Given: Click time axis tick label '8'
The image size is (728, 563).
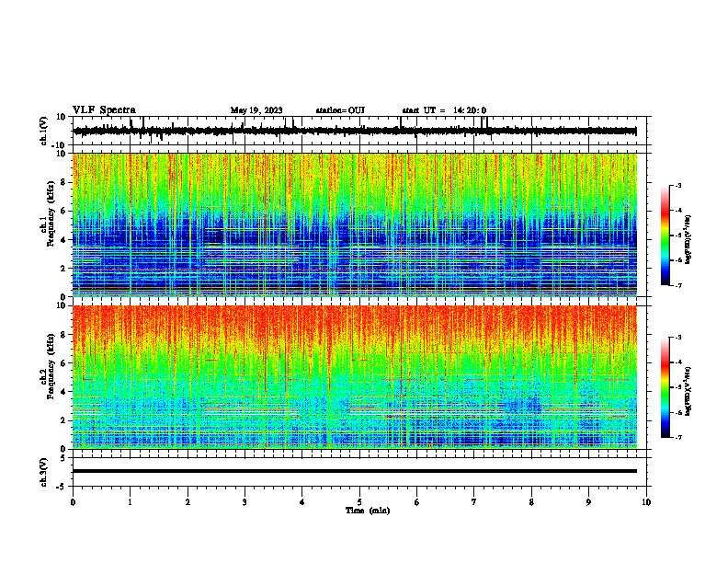Looking at the screenshot, I should click(531, 502).
